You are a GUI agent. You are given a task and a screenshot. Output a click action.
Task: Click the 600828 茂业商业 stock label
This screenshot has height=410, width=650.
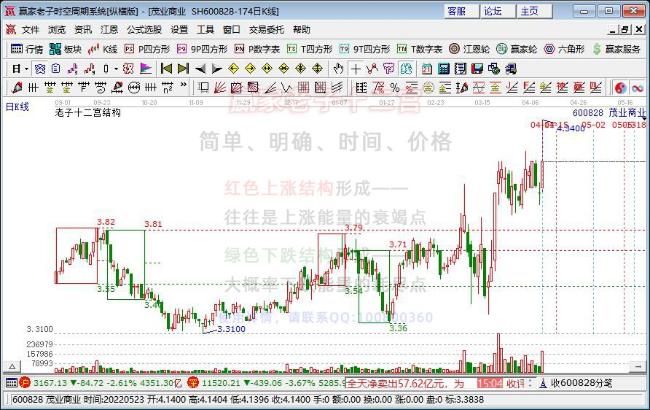click(x=609, y=112)
